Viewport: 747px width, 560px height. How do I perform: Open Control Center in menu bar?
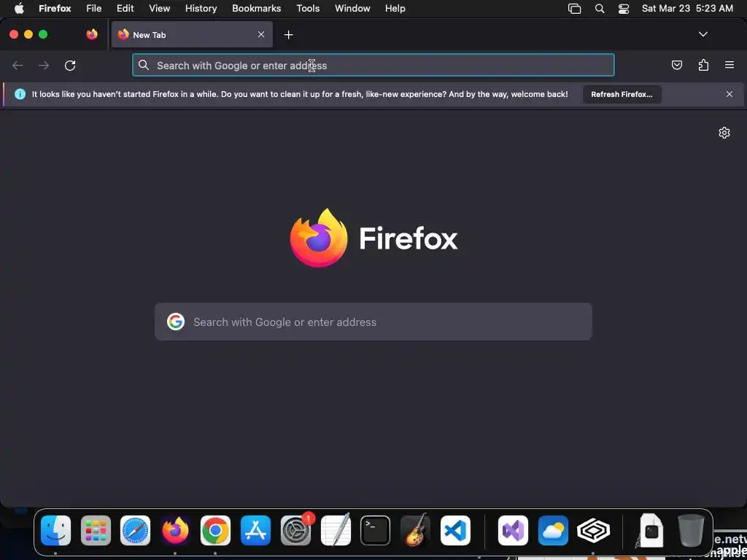pyautogui.click(x=624, y=9)
